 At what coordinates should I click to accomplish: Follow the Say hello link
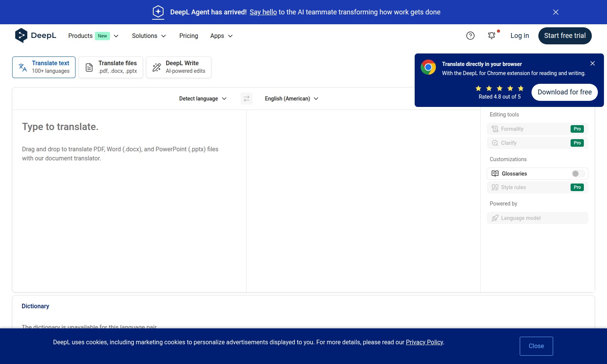263,12
